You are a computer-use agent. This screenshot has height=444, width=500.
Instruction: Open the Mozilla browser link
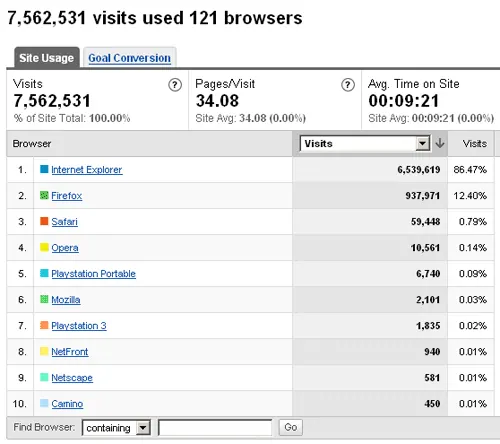click(66, 300)
